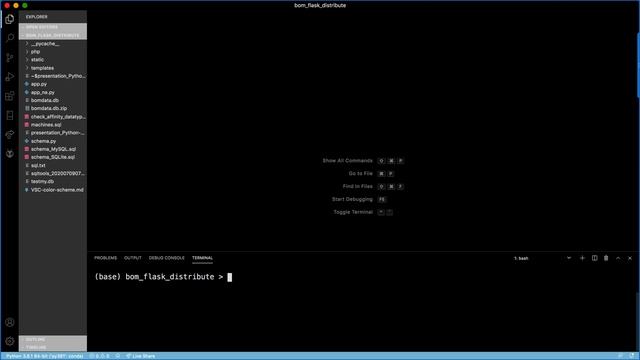Screen dimensions: 640x360
Task: Click the macOS green fullscreen button
Action: pyautogui.click(x=25, y=5)
